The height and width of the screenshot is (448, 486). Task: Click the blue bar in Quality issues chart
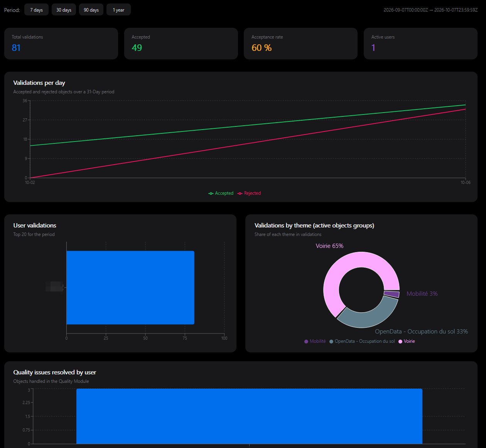pyautogui.click(x=249, y=416)
